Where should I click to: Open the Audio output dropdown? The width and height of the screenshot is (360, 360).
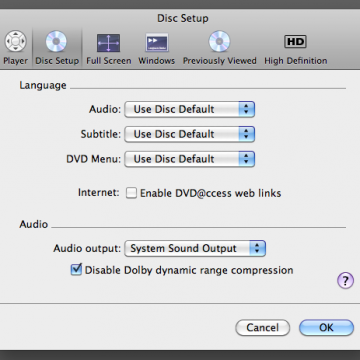point(195,248)
